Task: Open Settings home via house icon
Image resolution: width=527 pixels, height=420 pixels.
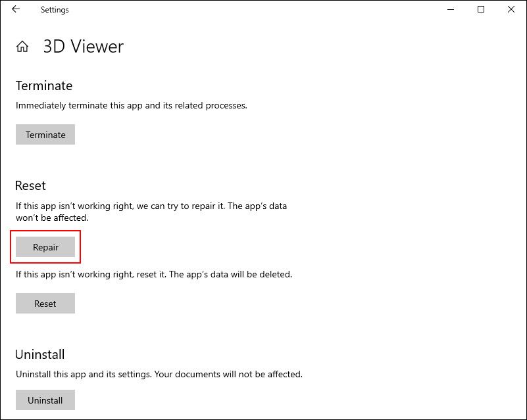Action: coord(22,46)
